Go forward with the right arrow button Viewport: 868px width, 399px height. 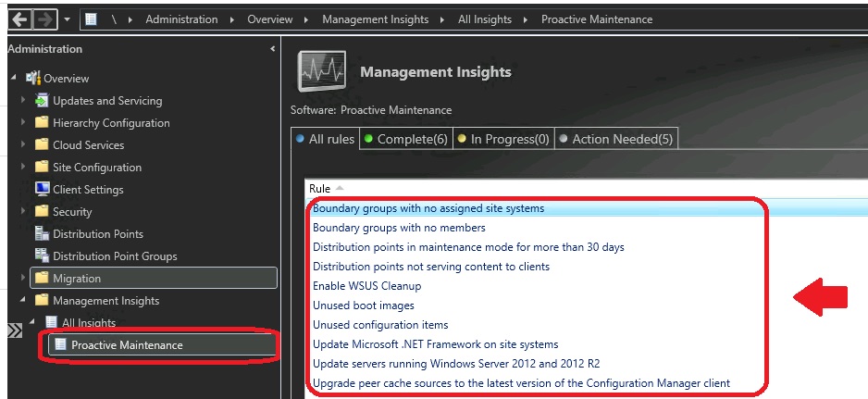(45, 19)
